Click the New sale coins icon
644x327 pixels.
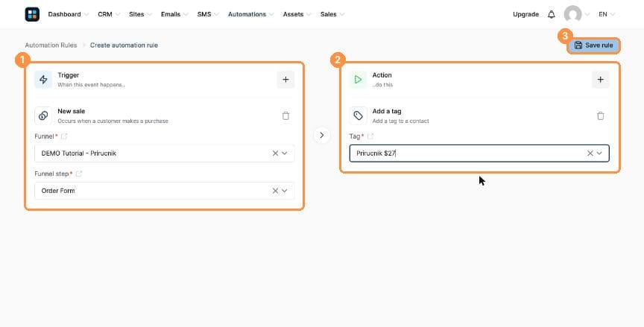tap(43, 115)
